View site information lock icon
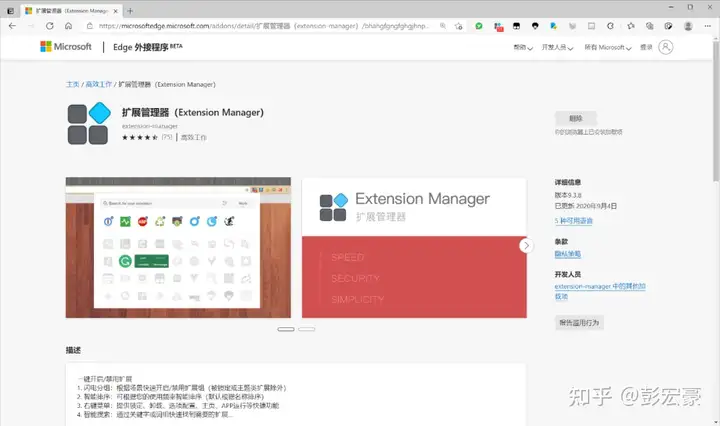 click(90, 26)
